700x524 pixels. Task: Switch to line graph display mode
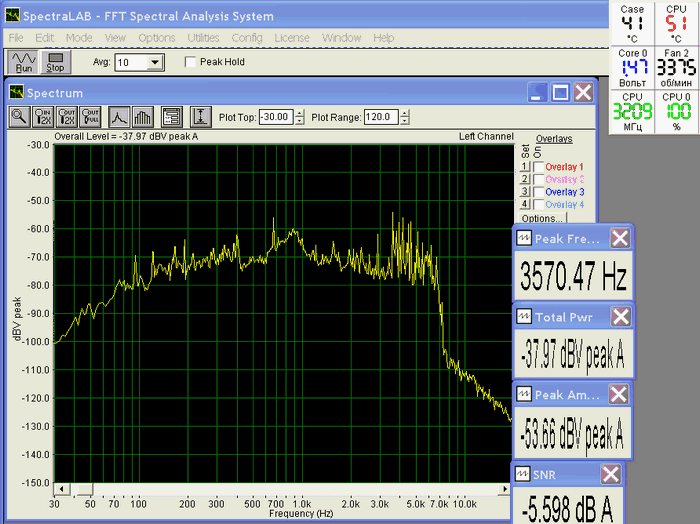(119, 116)
